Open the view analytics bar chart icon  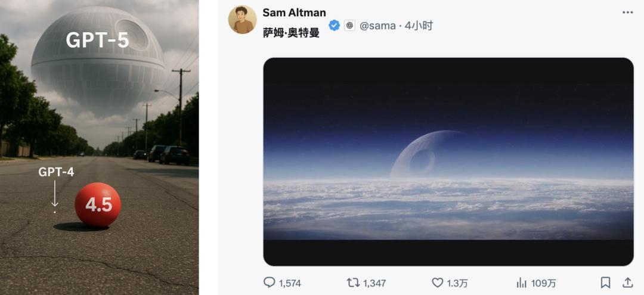click(x=522, y=282)
